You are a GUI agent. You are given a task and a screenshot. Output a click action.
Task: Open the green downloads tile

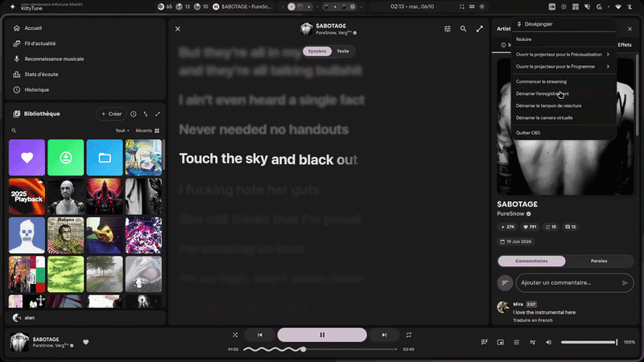point(66,158)
